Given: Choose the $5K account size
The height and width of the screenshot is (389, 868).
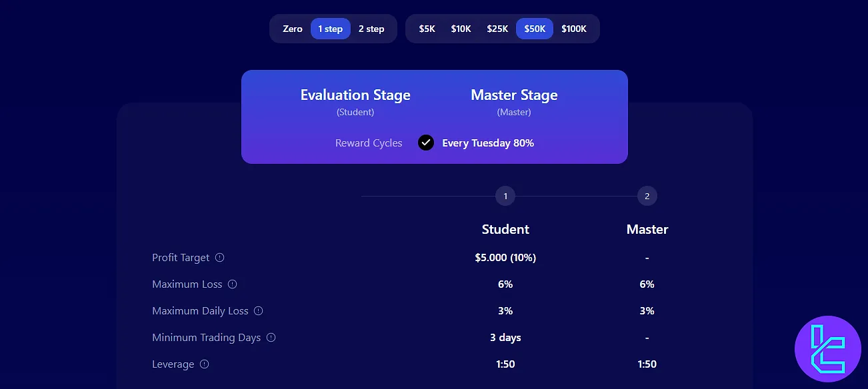Looking at the screenshot, I should tap(427, 29).
